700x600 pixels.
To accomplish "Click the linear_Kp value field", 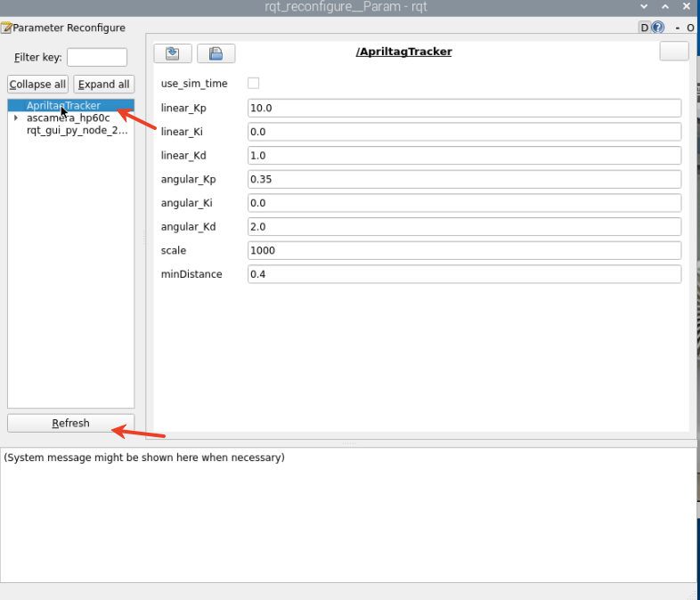I will (x=464, y=108).
